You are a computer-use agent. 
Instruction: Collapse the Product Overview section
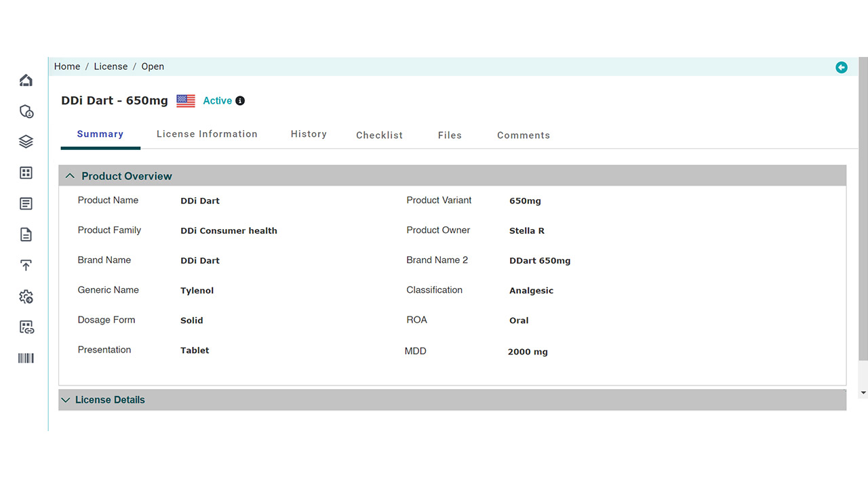tap(70, 176)
